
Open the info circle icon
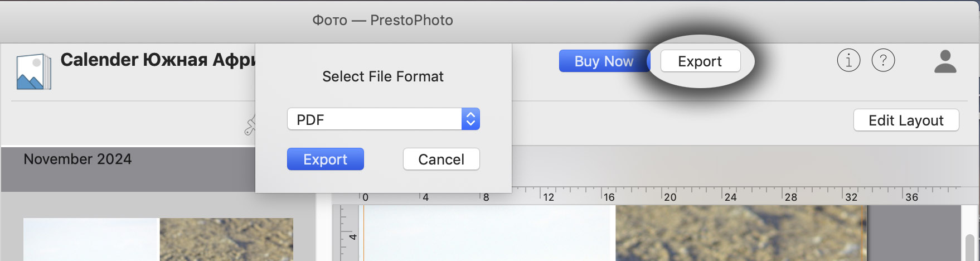pyautogui.click(x=848, y=60)
